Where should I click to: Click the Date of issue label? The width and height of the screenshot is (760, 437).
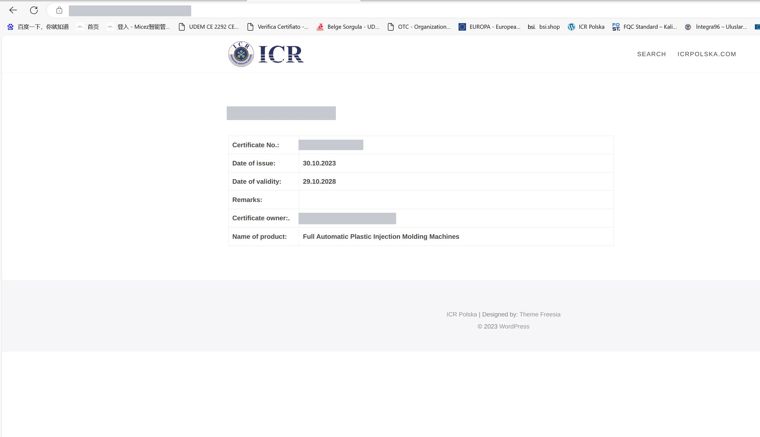point(253,163)
